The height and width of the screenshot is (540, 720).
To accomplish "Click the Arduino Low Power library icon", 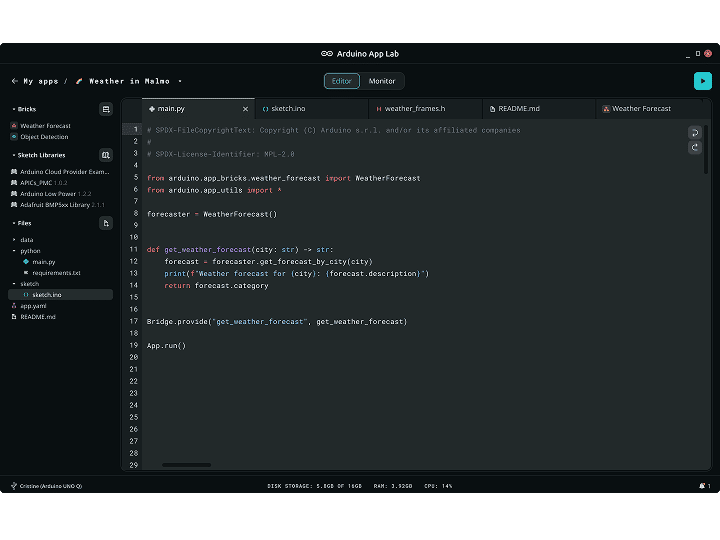I will (14, 194).
